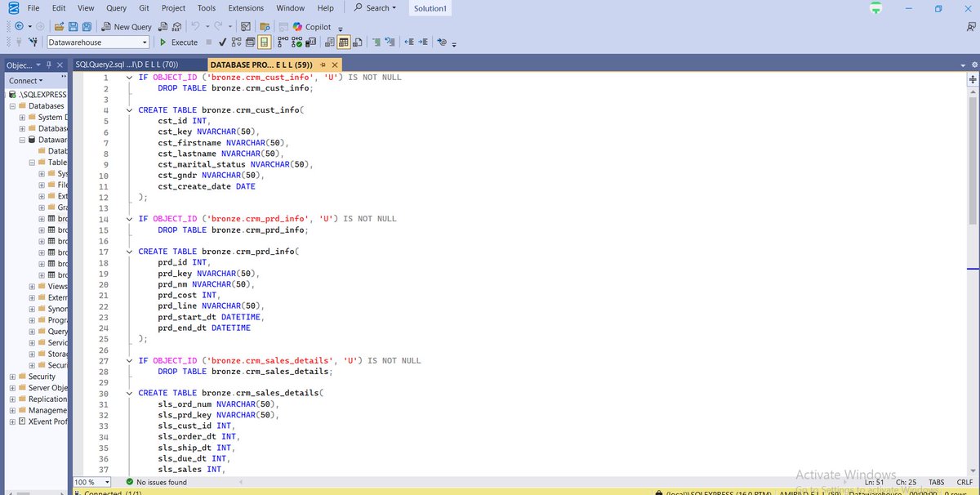This screenshot has height=495, width=980.
Task: Expand the Views folder node
Action: tap(32, 287)
